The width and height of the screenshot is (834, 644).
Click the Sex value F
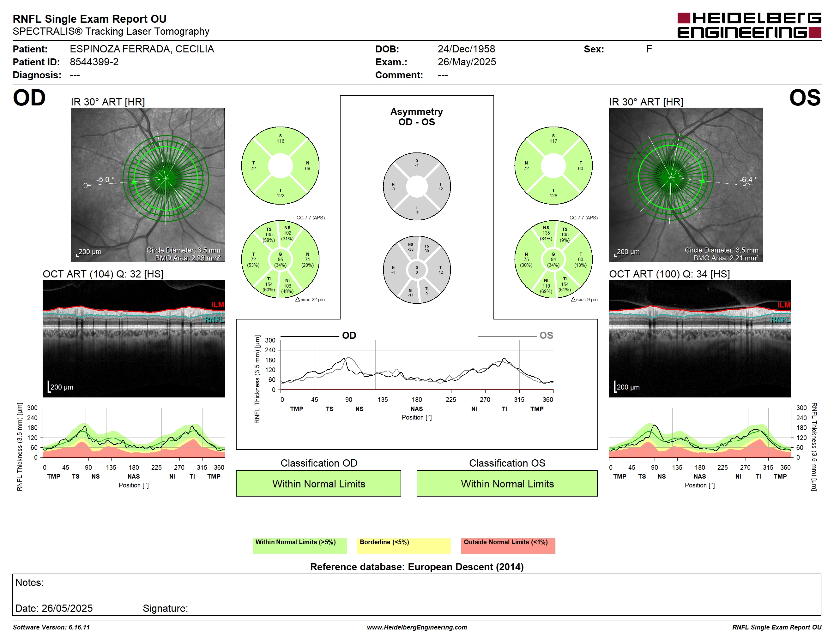pyautogui.click(x=649, y=49)
